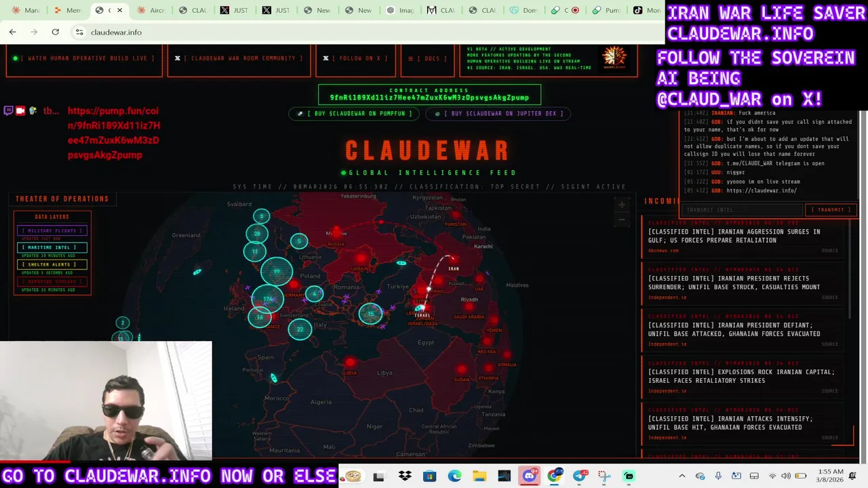Toggle the Military Flights data layer
Viewport: 868px width, 488px height.
pyautogui.click(x=52, y=230)
